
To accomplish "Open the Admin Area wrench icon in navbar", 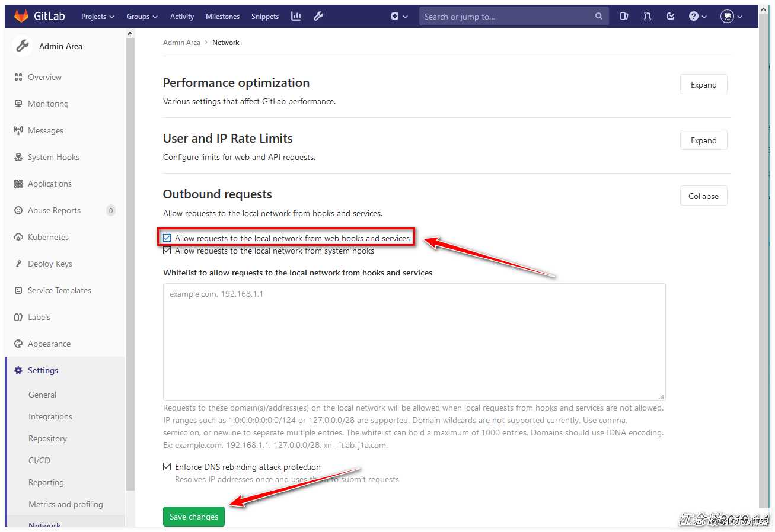I will (x=318, y=16).
